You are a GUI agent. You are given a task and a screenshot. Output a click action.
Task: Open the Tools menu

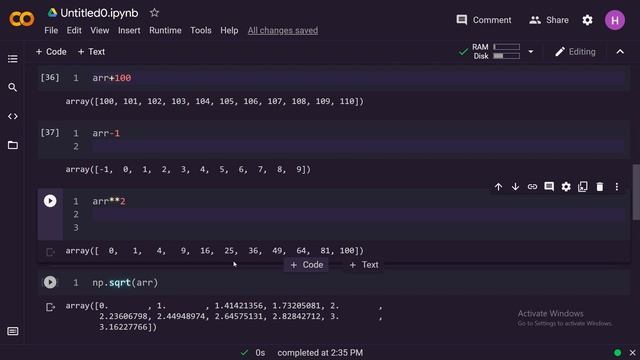(201, 31)
